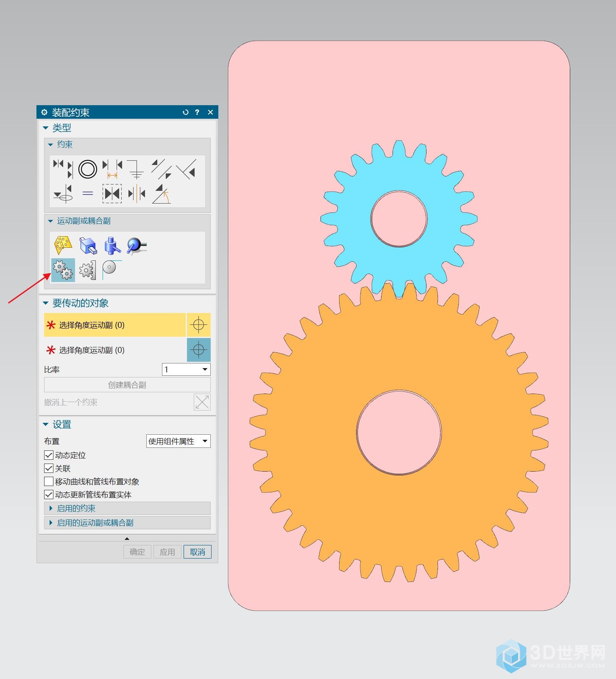
Task: Select the Parallel constraint icon
Action: point(162,169)
